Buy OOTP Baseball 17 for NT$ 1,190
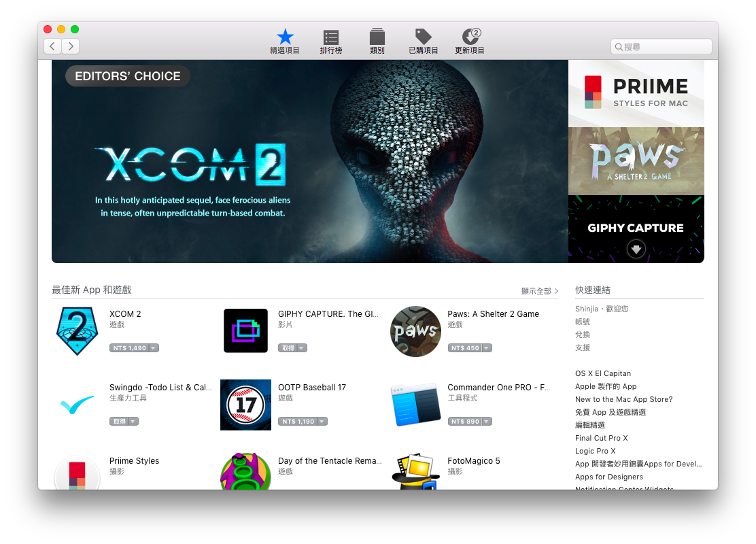Viewport: 756px width, 544px height. 298,421
